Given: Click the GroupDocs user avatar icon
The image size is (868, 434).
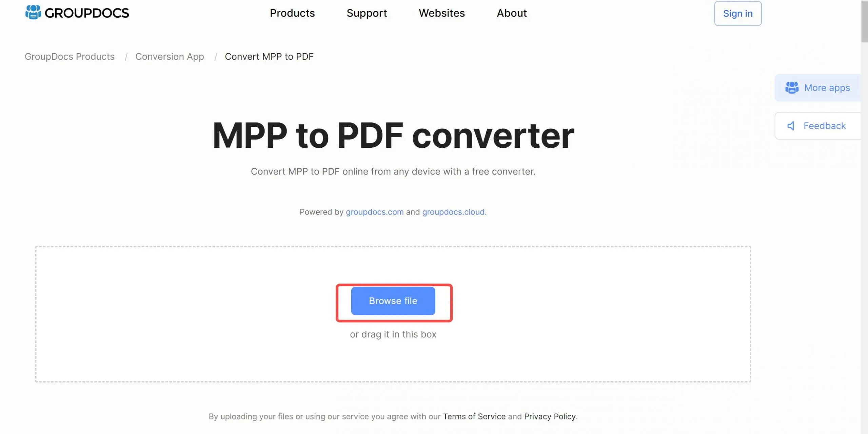Looking at the screenshot, I should tap(32, 12).
